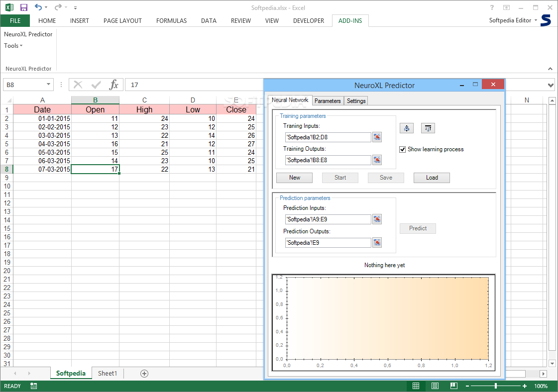Click range selector icon next to Traning Inputs
Viewport: 558px width, 392px height.
377,137
